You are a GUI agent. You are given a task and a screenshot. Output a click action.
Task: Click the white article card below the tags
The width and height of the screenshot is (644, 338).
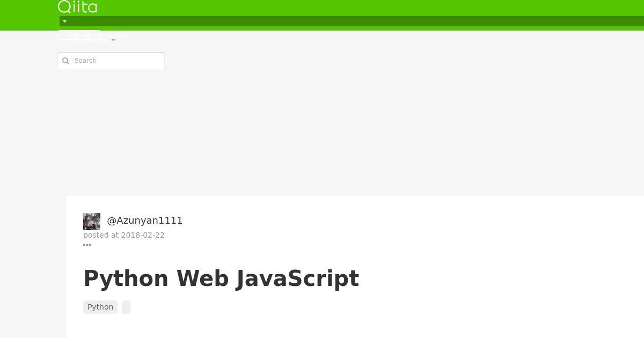click(354, 326)
